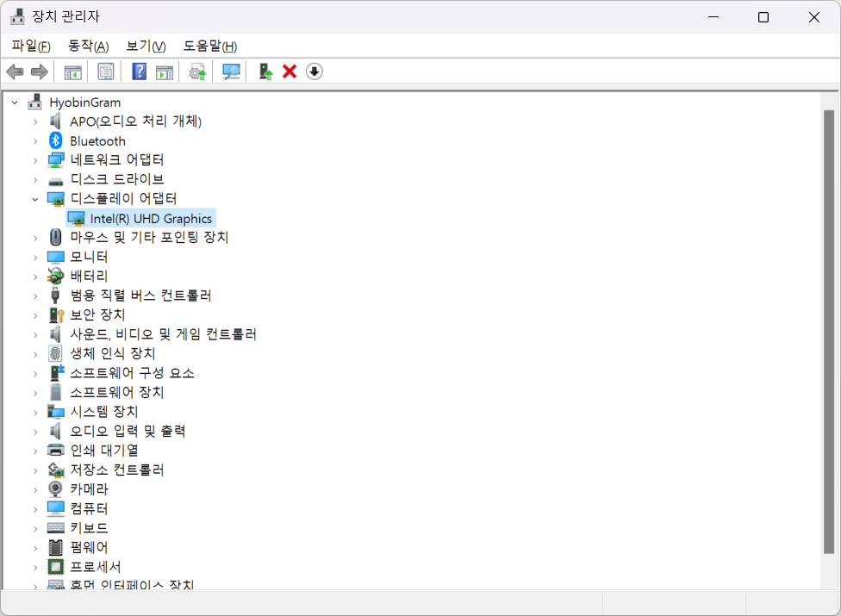Image resolution: width=841 pixels, height=616 pixels.
Task: Click the webcam icon beside 카메라
Action: tap(55, 489)
